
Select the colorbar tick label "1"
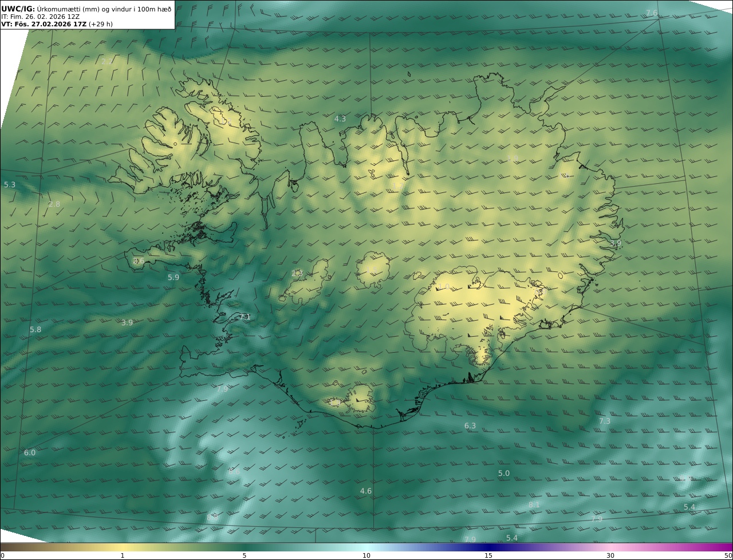[123, 555]
